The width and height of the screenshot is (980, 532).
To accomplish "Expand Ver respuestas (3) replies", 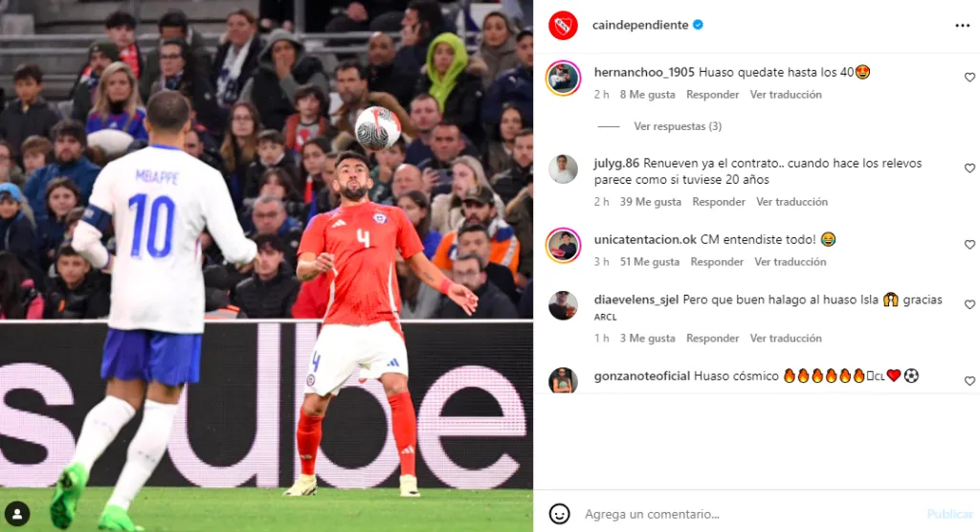I will point(678,126).
